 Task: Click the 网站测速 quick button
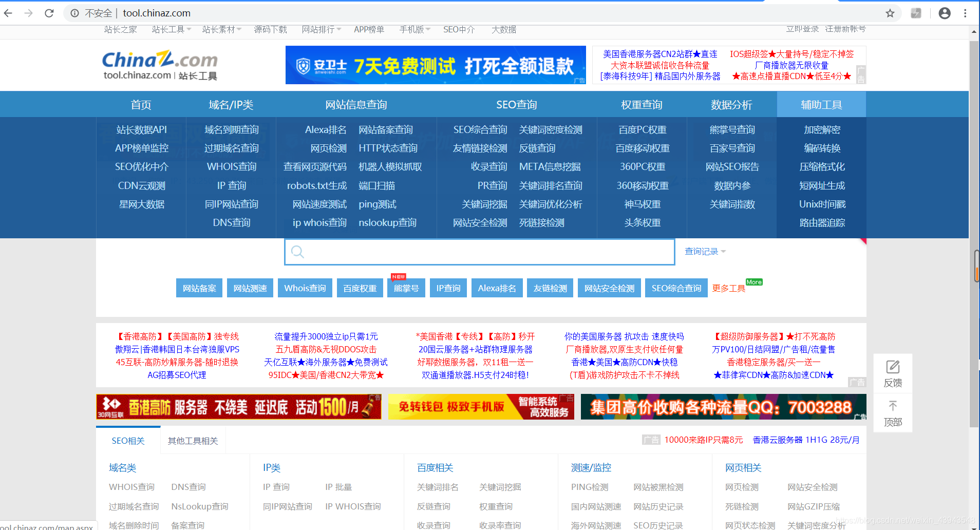point(250,288)
